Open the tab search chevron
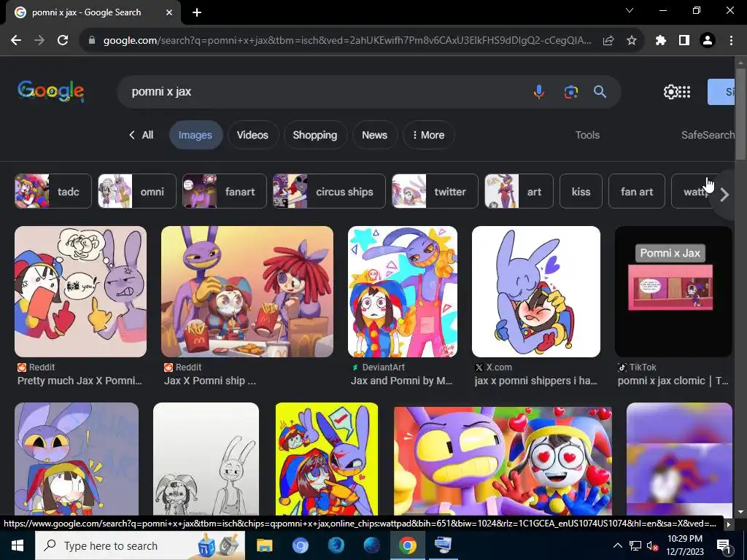 [x=630, y=10]
